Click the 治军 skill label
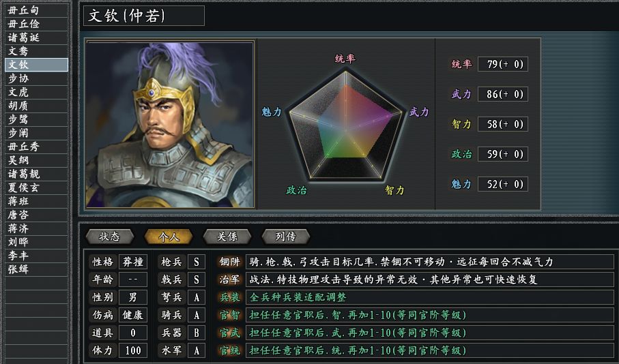The height and width of the screenshot is (364, 619). [228, 279]
